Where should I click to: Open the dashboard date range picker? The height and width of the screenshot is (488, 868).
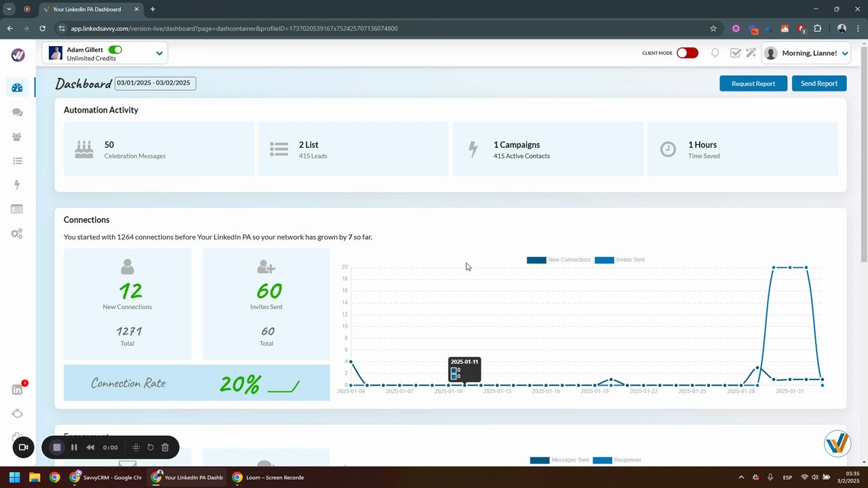(155, 83)
